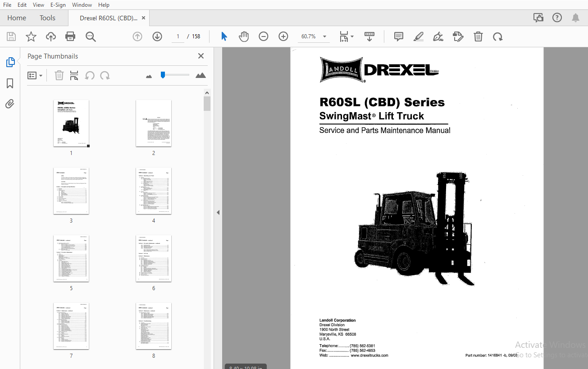Show the Page Thumbnails panel icon
The image size is (588, 369).
[10, 63]
